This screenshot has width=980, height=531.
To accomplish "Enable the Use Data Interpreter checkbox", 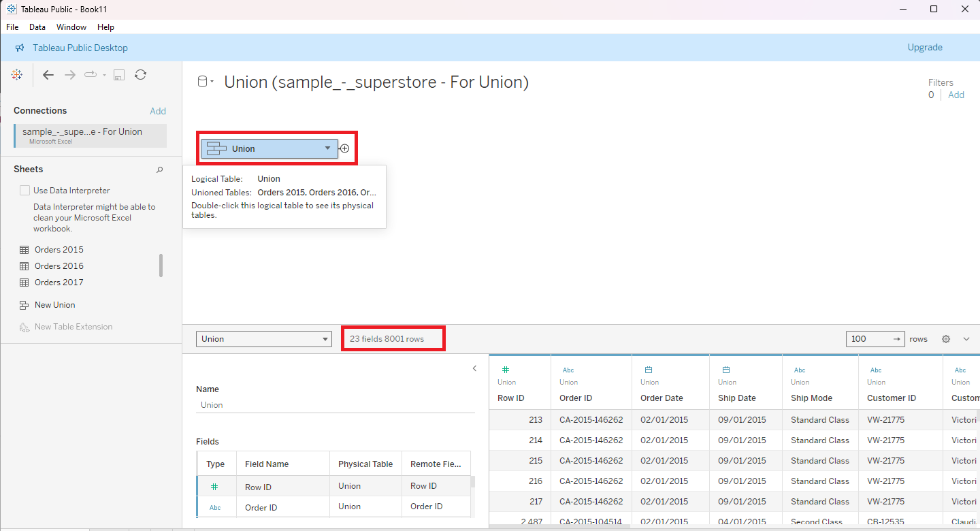I will 25,191.
